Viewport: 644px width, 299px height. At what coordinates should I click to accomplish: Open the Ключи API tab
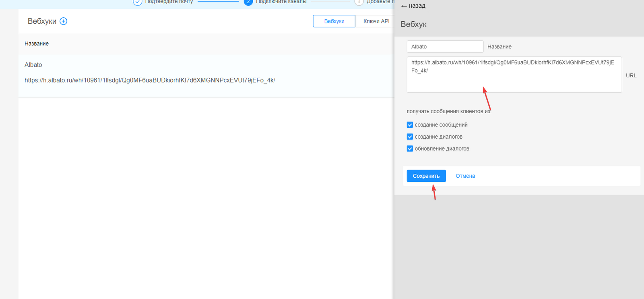(376, 21)
